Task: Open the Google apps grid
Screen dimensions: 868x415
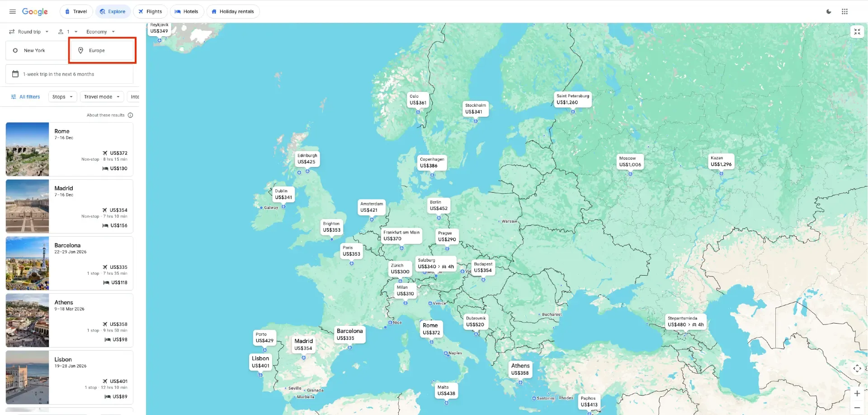Action: 844,11
